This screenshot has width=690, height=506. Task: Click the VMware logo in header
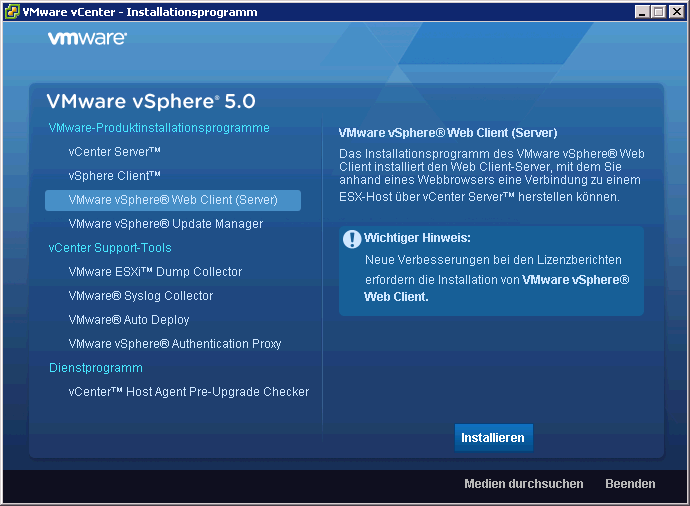(x=87, y=39)
